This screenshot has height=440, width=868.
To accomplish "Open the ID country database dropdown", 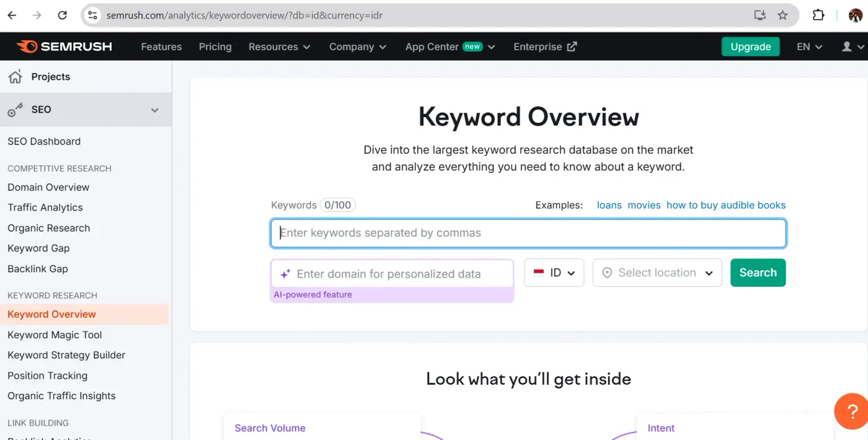I will click(x=554, y=273).
